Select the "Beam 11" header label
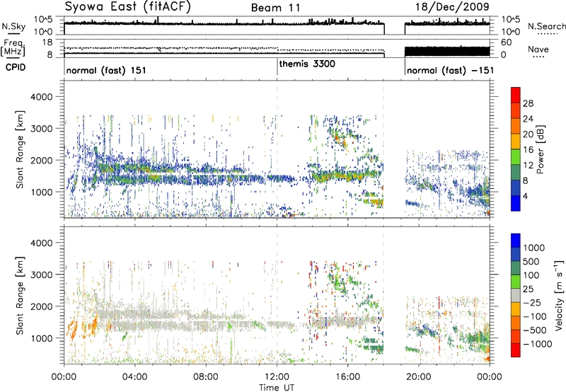This screenshot has height=392, width=566. coord(275,8)
